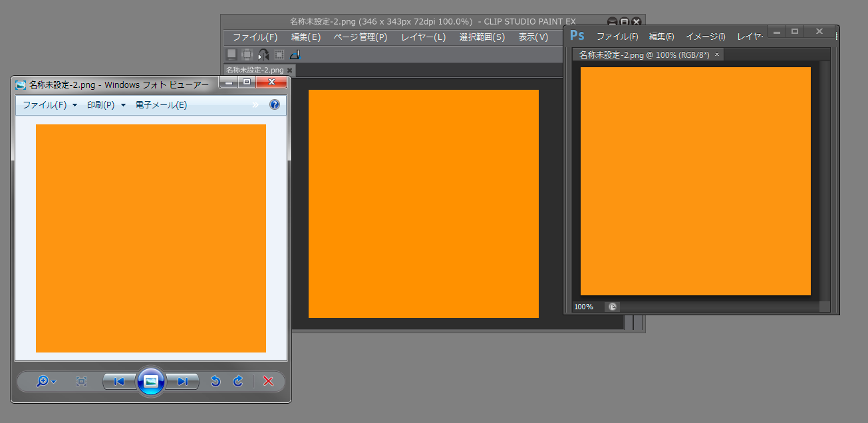Start the slideshow with the round blue button
Image resolution: width=868 pixels, height=423 pixels.
151,381
